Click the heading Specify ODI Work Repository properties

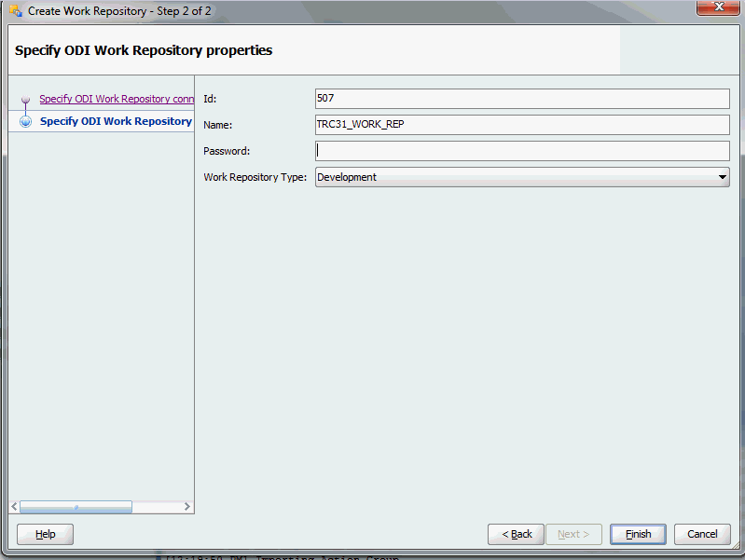point(144,50)
